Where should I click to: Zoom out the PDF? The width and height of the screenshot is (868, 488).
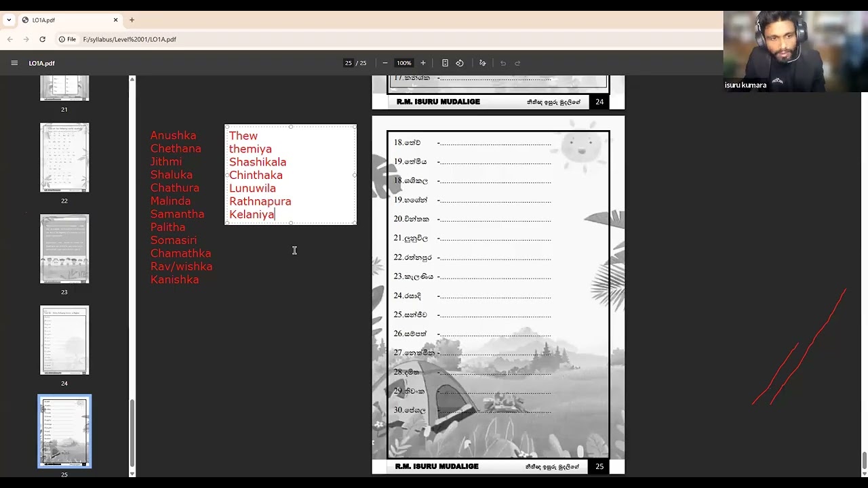click(x=385, y=63)
